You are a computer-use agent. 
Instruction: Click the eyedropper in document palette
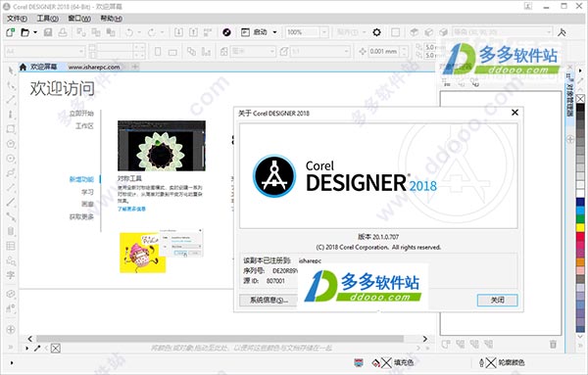(37, 349)
